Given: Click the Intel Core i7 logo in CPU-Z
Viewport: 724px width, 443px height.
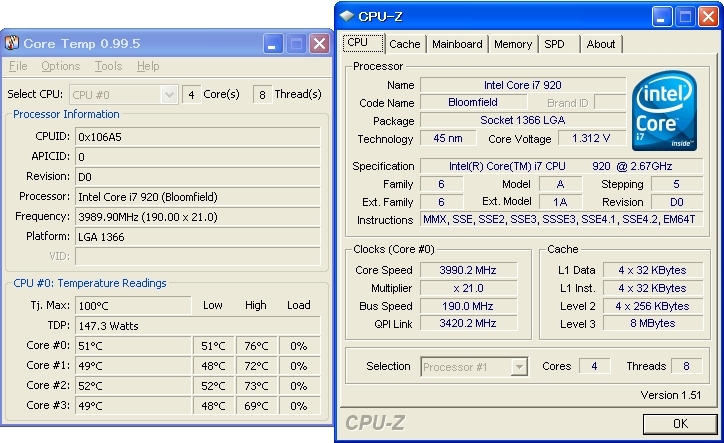Looking at the screenshot, I should click(x=664, y=110).
